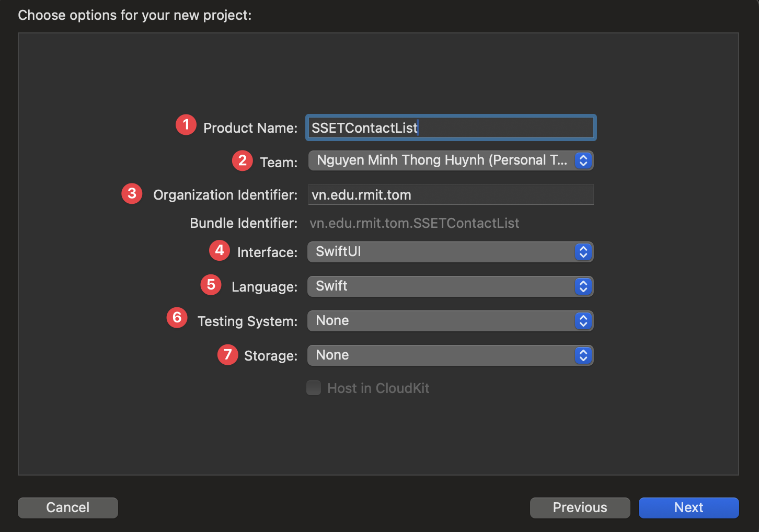Click the red marker numbered 6
This screenshot has height=532, width=759.
pyautogui.click(x=177, y=317)
